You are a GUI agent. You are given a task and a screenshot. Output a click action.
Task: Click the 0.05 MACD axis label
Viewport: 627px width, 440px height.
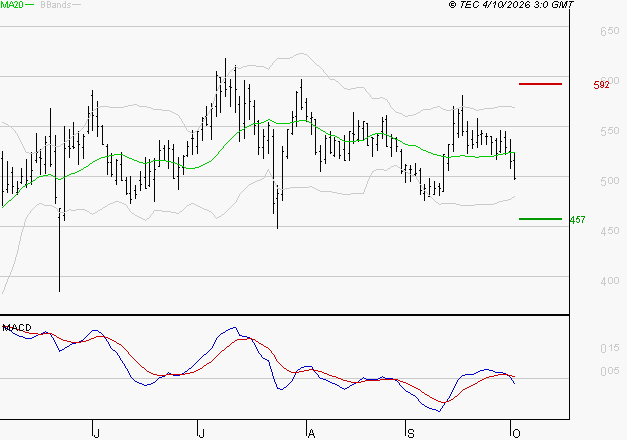tap(610, 371)
